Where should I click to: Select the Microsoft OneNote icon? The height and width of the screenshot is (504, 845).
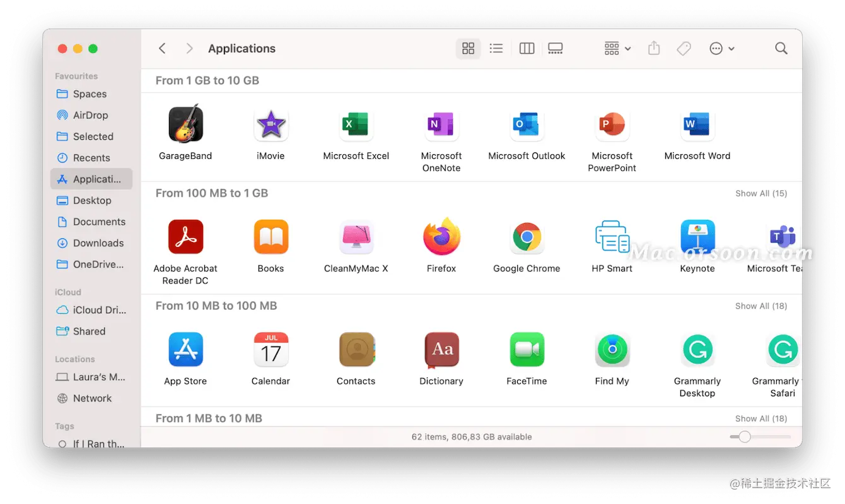click(x=441, y=124)
